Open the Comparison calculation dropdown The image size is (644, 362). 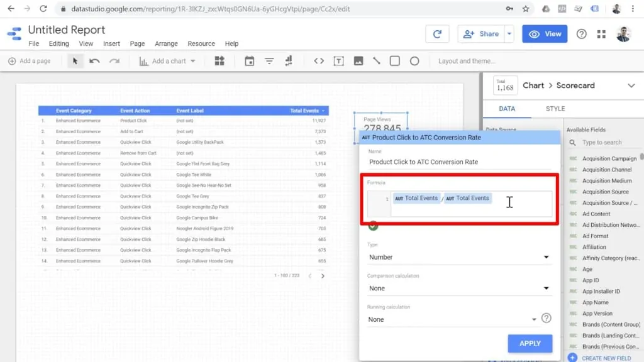pos(458,288)
